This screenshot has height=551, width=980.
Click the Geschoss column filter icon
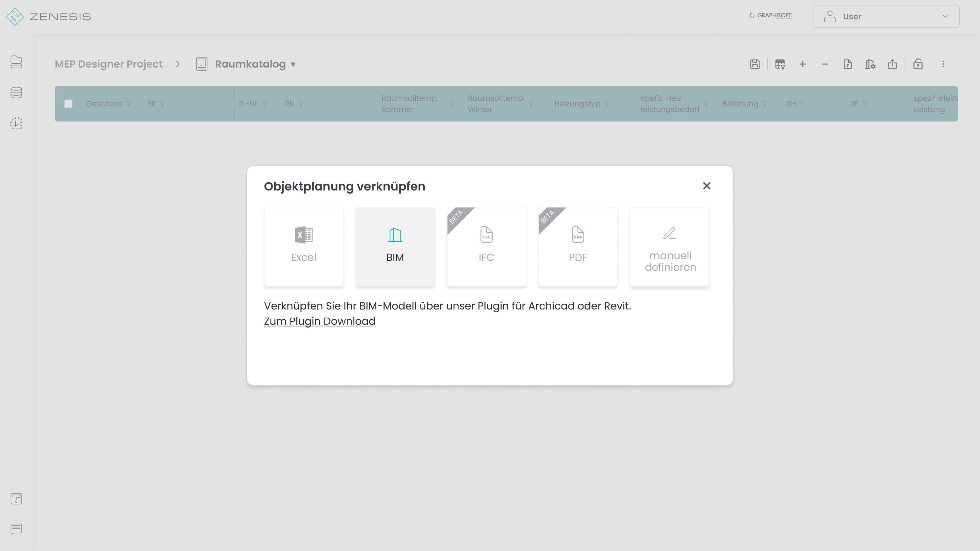click(129, 104)
